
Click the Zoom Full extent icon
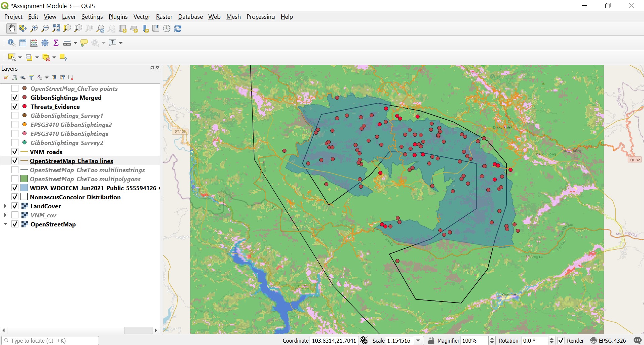click(56, 29)
